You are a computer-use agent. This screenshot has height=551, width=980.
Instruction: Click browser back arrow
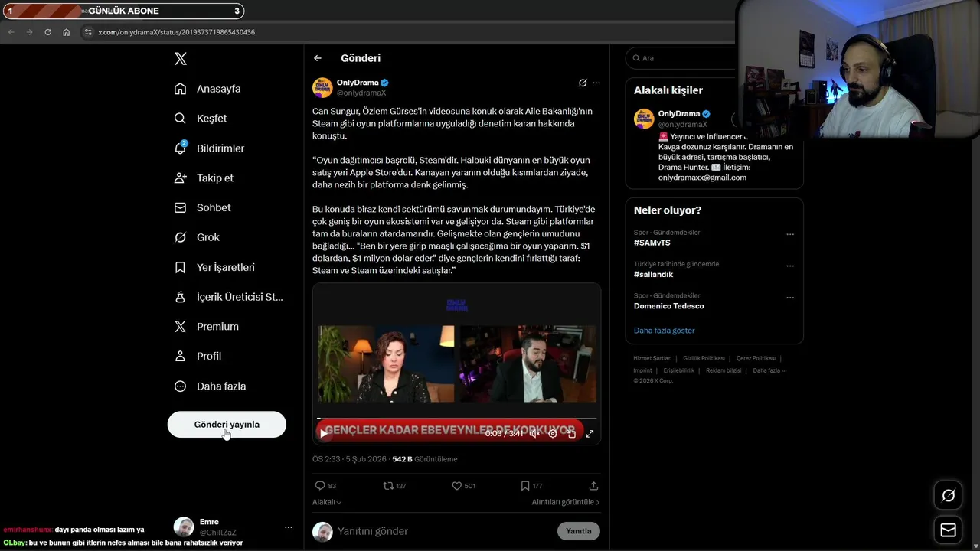click(11, 32)
